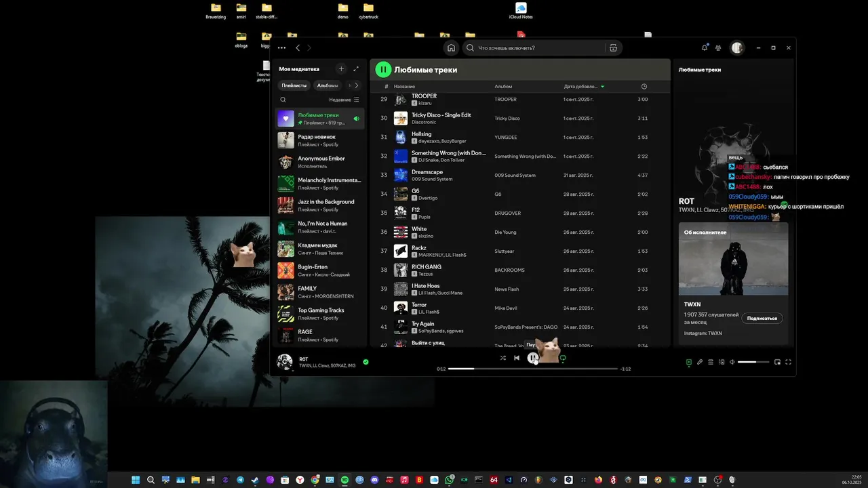The height and width of the screenshot is (488, 868).
Task: Open Telegram from the taskbar
Action: 240,480
